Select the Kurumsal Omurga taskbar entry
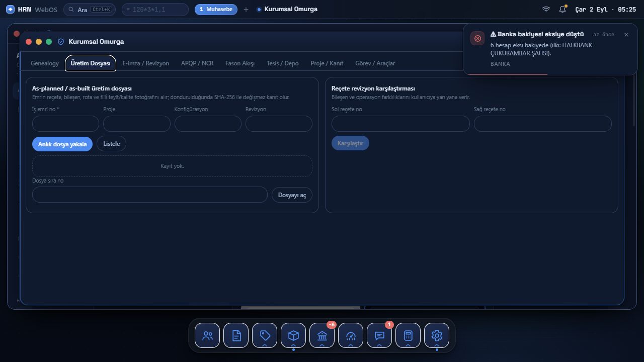 coord(287,10)
